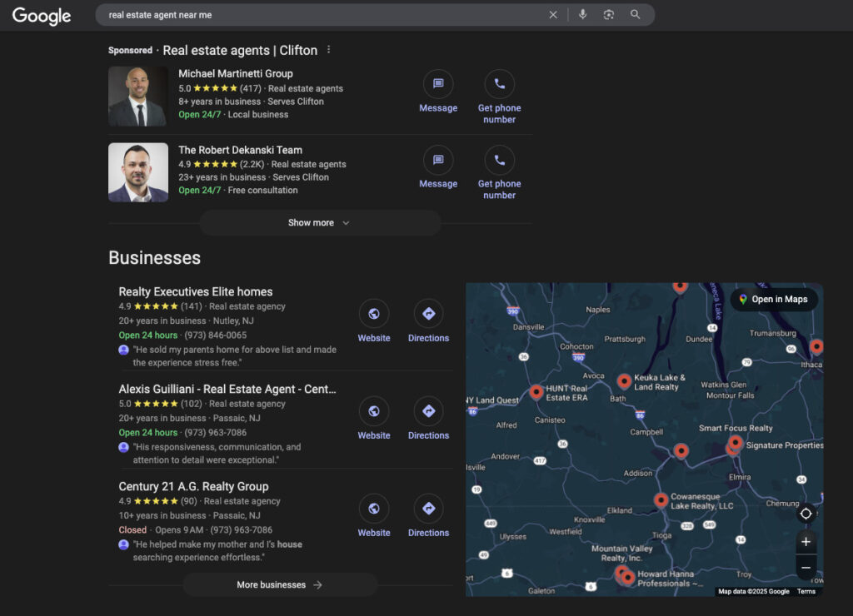
Task: Open the sponsored section three-dot menu
Action: [328, 49]
